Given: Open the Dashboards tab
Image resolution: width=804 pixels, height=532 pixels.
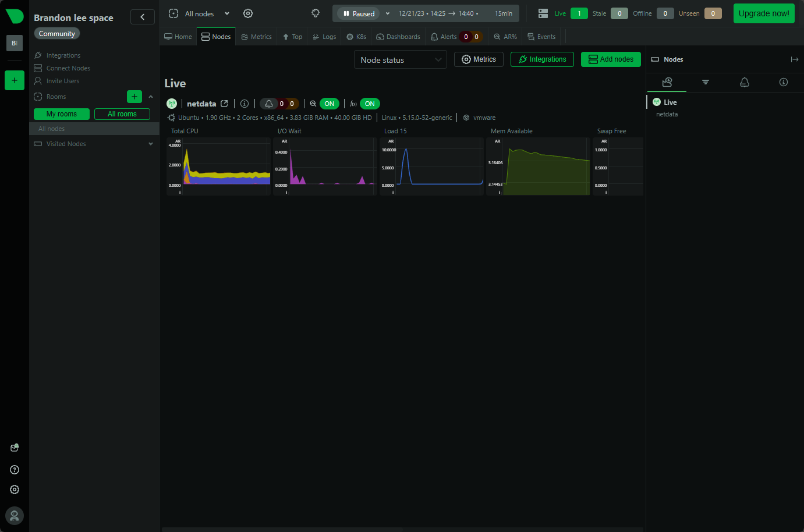Looking at the screenshot, I should pos(398,37).
